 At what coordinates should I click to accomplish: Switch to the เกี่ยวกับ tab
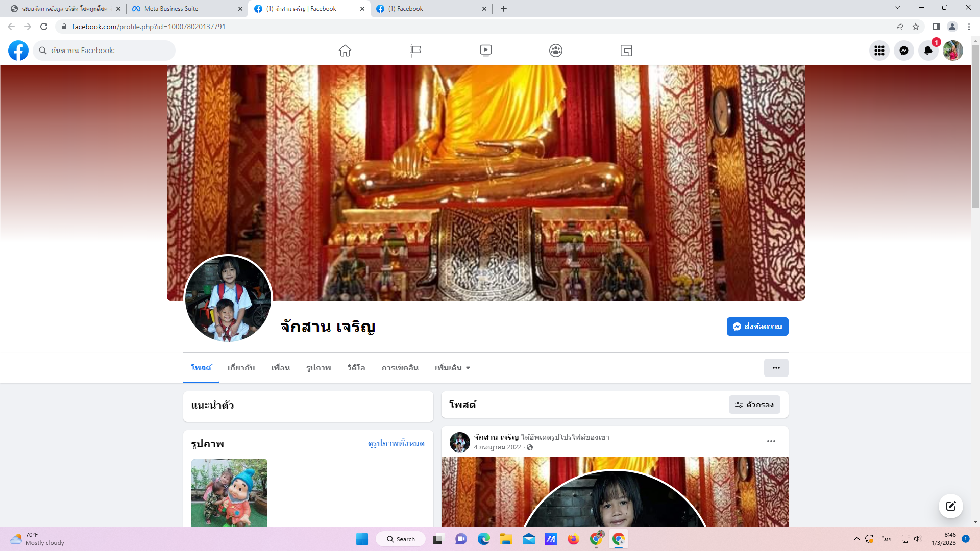click(x=241, y=368)
